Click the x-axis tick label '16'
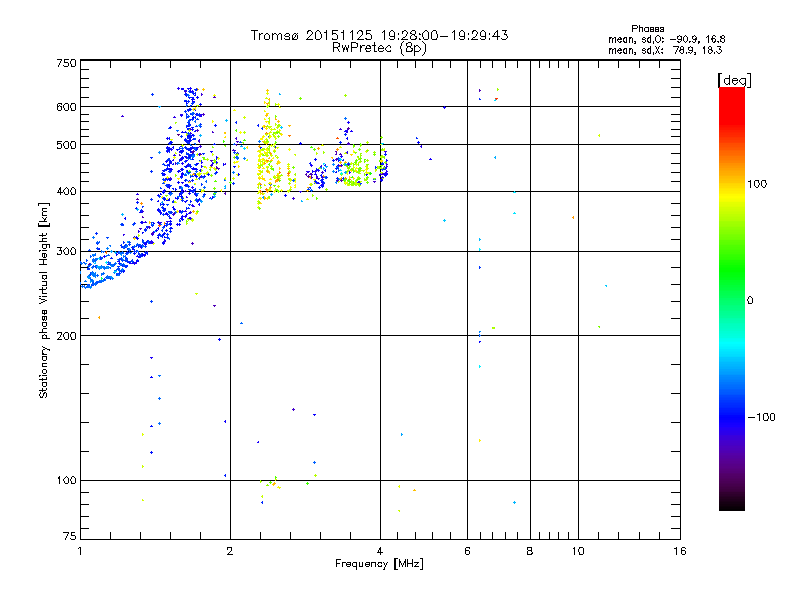 (x=680, y=551)
